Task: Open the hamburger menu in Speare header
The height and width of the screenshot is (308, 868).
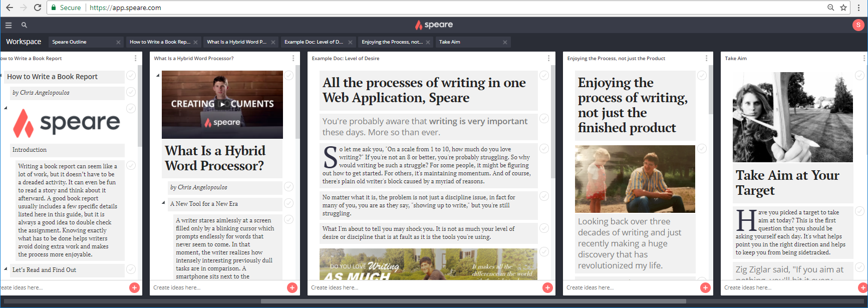Action: pos(9,25)
